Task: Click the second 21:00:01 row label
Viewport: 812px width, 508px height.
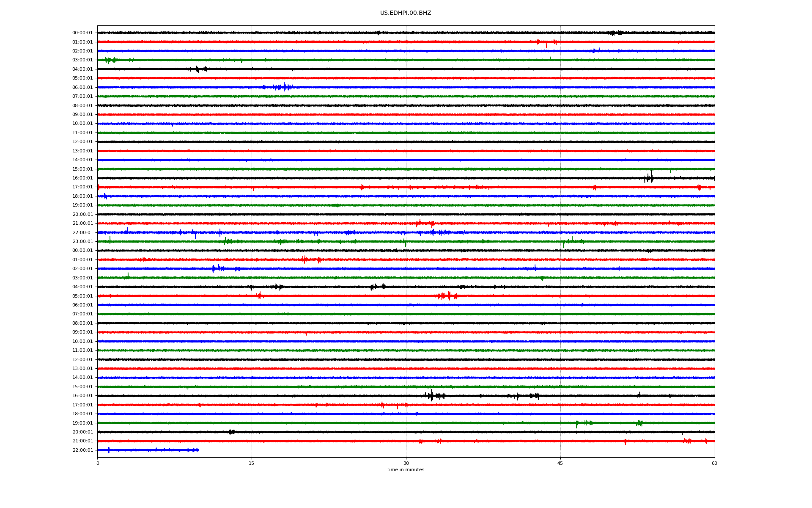Action: [82, 441]
